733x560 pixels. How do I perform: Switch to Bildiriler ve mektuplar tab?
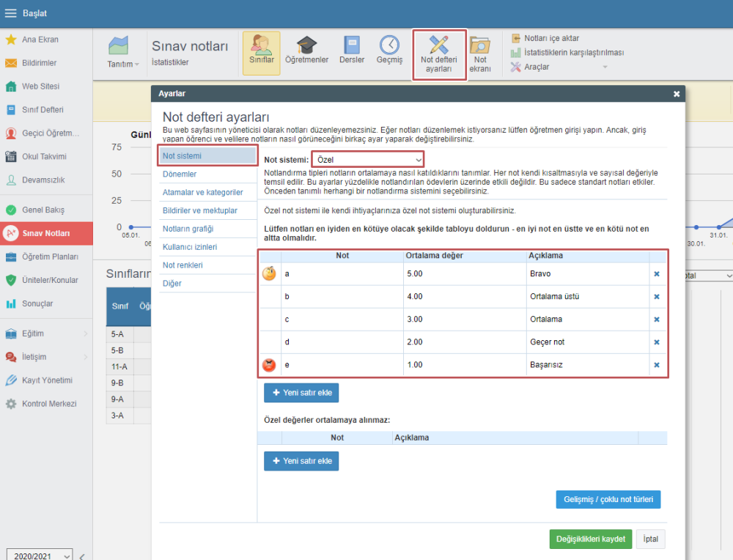[x=207, y=210]
